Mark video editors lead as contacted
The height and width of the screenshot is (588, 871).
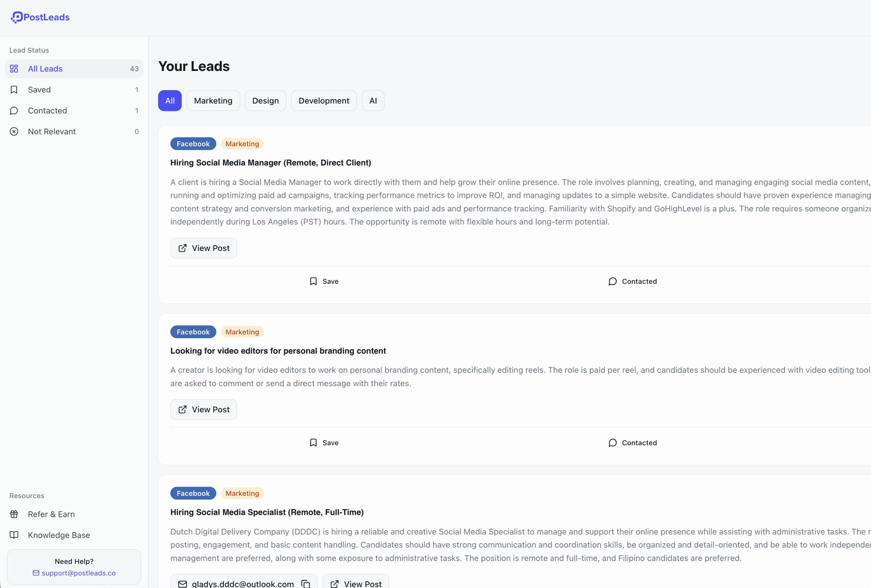[632, 443]
